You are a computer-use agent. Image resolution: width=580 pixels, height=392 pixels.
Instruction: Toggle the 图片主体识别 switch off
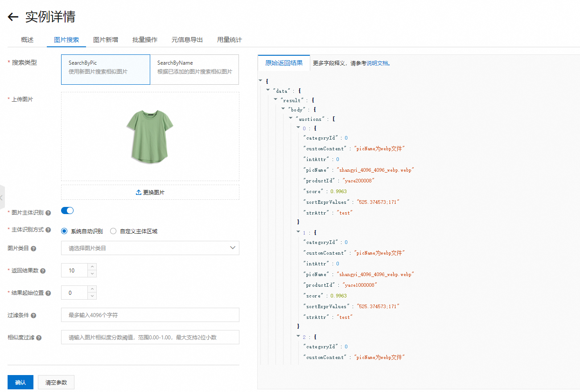pyautogui.click(x=67, y=211)
